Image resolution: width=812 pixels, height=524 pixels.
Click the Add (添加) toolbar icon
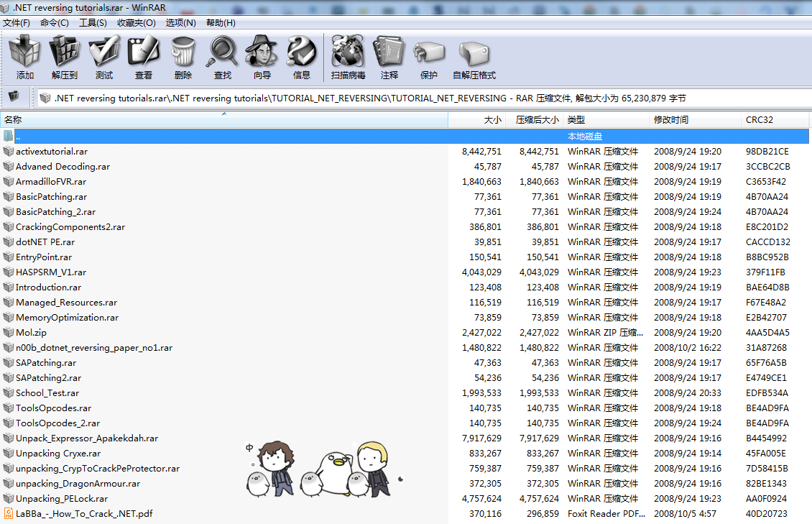[24, 51]
